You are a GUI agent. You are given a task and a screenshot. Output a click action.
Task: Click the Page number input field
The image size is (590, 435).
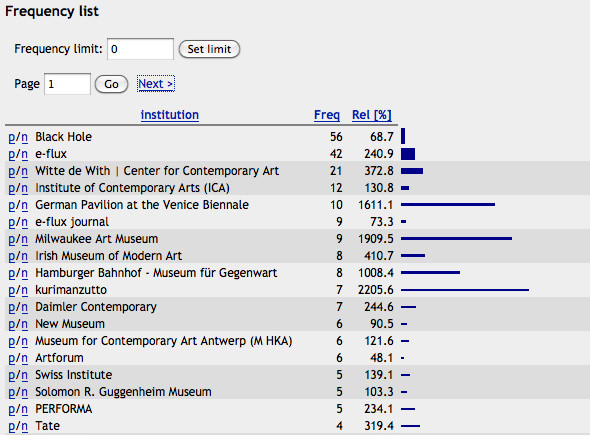[x=67, y=84]
